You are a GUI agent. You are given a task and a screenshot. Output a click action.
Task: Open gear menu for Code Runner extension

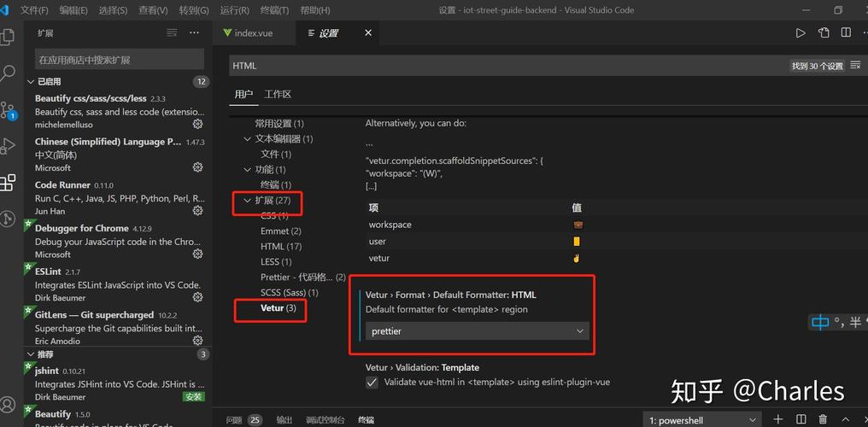coord(197,211)
